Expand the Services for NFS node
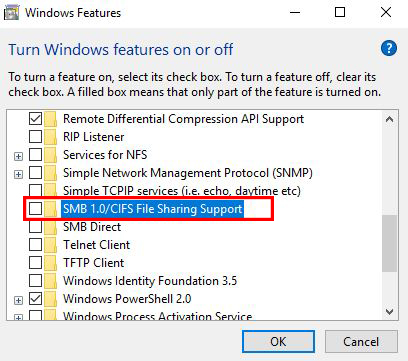 tap(19, 156)
